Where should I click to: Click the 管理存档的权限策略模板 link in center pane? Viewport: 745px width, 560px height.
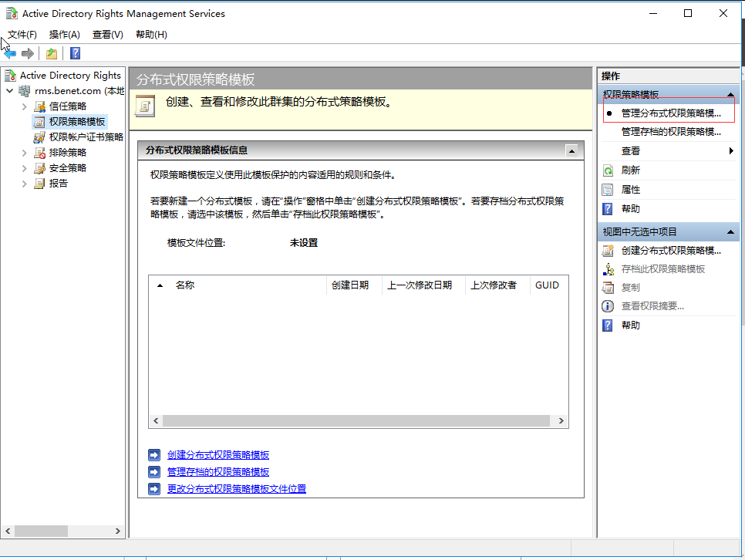tap(218, 471)
